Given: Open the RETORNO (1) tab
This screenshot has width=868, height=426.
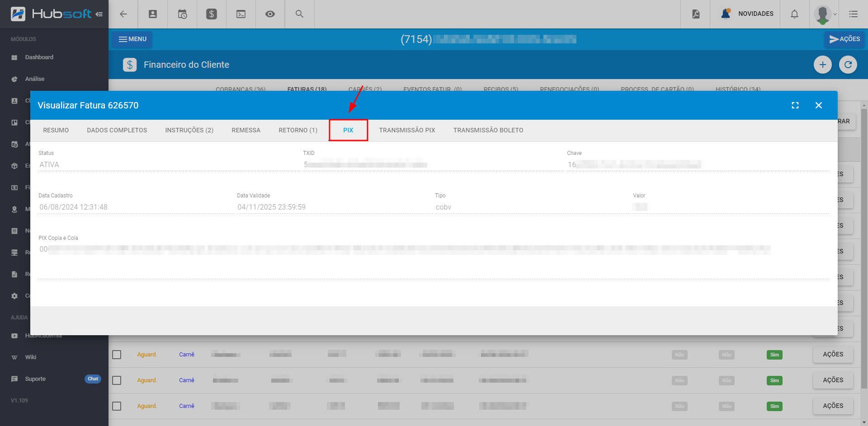Looking at the screenshot, I should click(298, 130).
